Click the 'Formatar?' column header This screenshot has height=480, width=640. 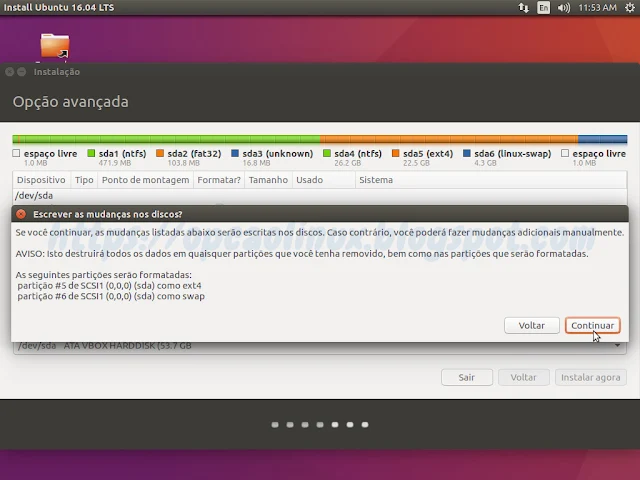point(219,180)
